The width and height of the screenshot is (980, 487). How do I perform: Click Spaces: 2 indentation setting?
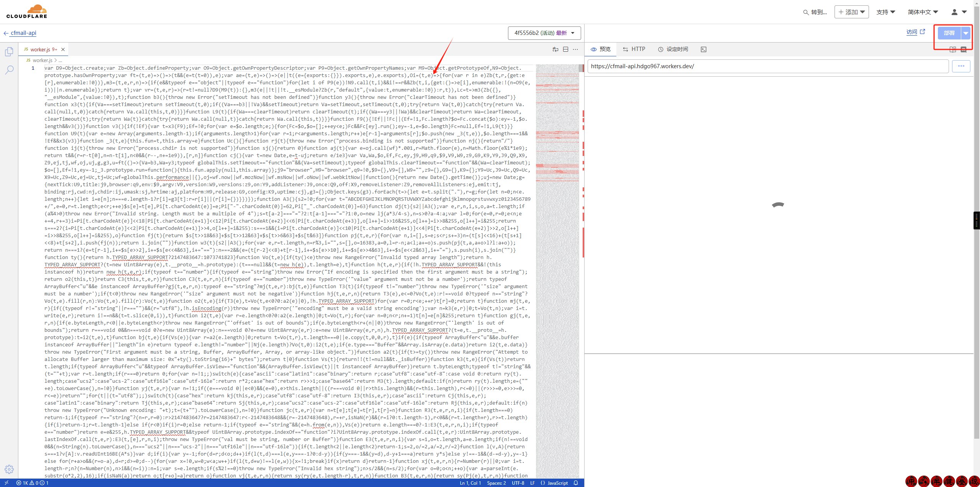[496, 483]
